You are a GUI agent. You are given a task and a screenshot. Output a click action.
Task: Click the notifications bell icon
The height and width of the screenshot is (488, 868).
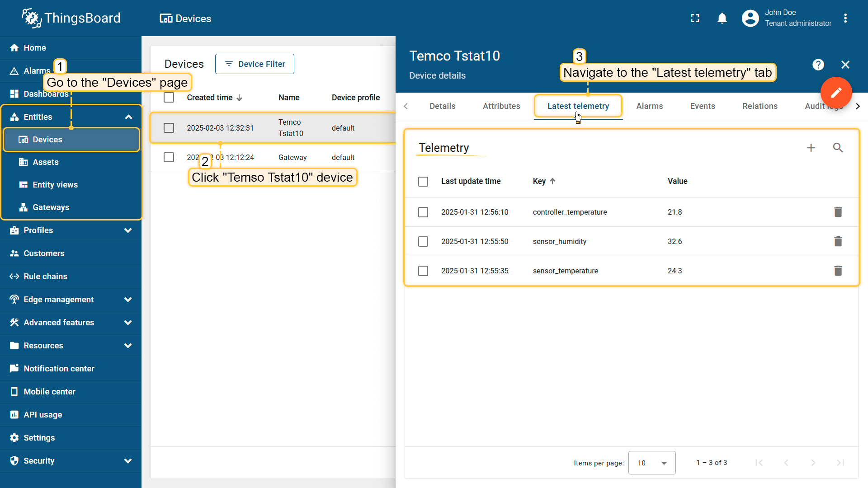coord(722,19)
